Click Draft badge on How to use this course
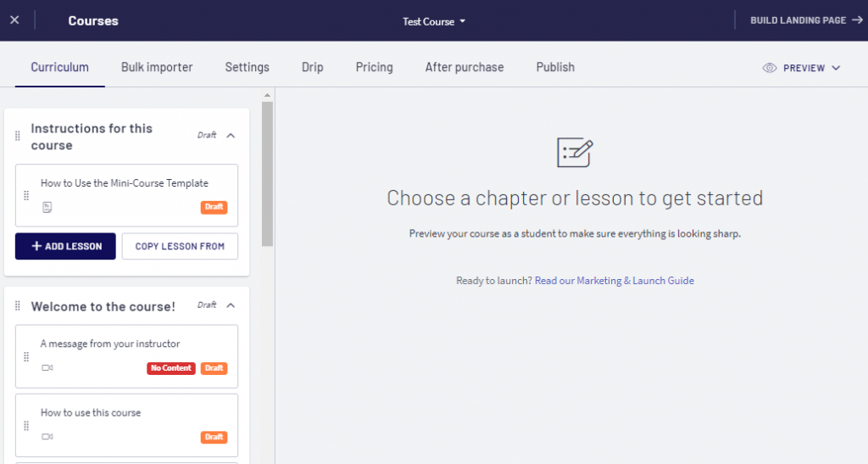Screen dimensions: 868x464 [x=214, y=438]
